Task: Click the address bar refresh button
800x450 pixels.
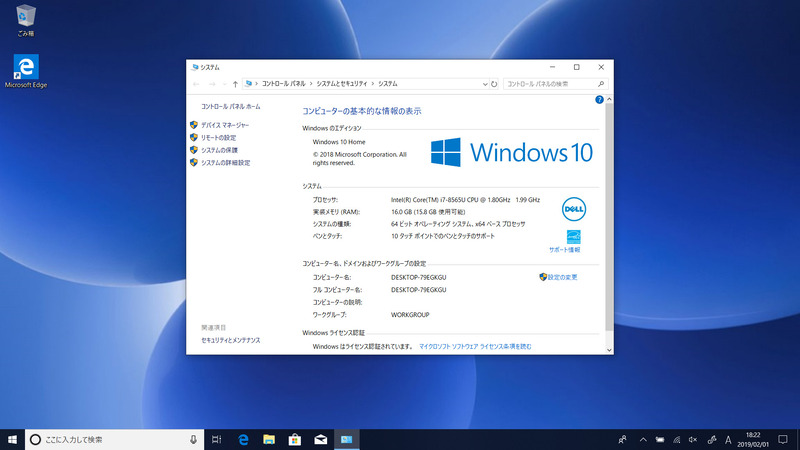Action: click(494, 84)
